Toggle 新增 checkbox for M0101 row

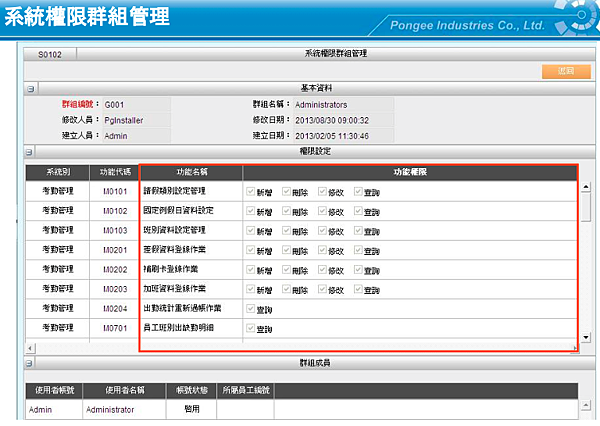[251, 191]
